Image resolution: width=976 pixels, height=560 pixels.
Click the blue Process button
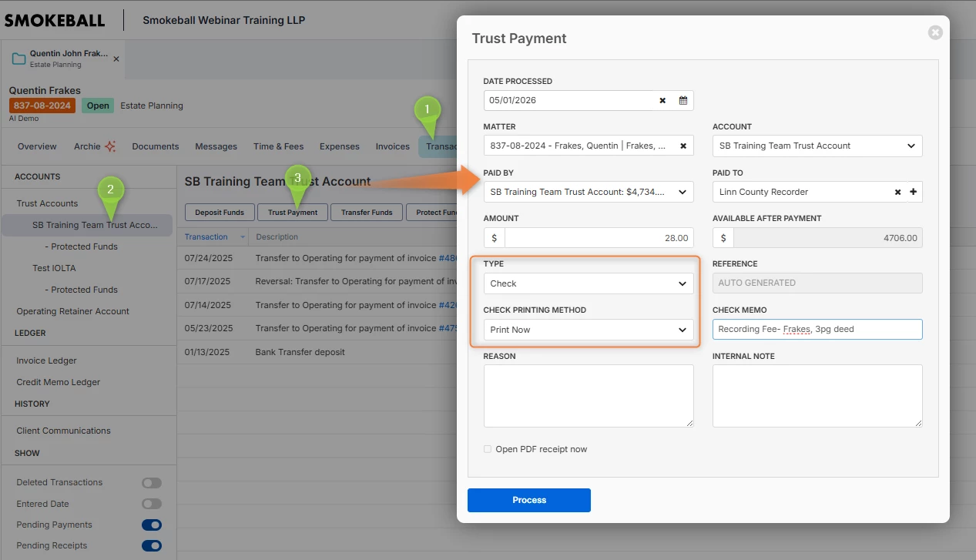coord(529,500)
